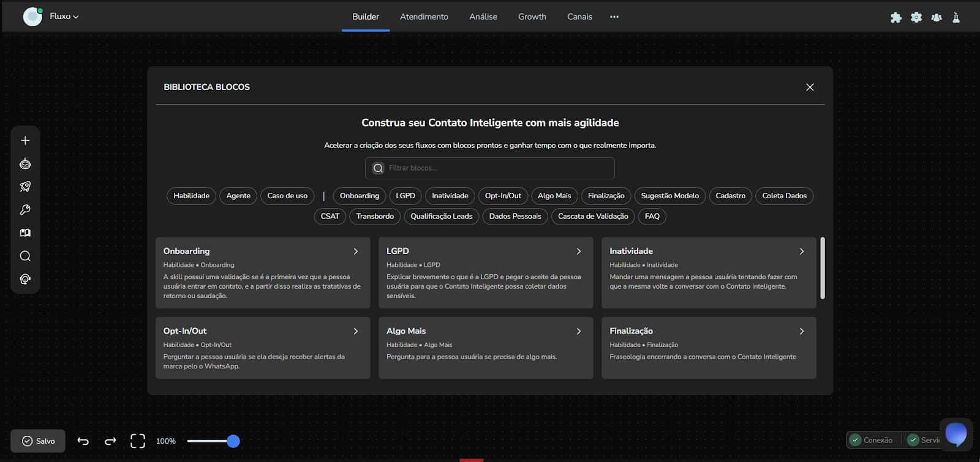Click the zoom slider handle
The width and height of the screenshot is (980, 462).
pos(233,441)
